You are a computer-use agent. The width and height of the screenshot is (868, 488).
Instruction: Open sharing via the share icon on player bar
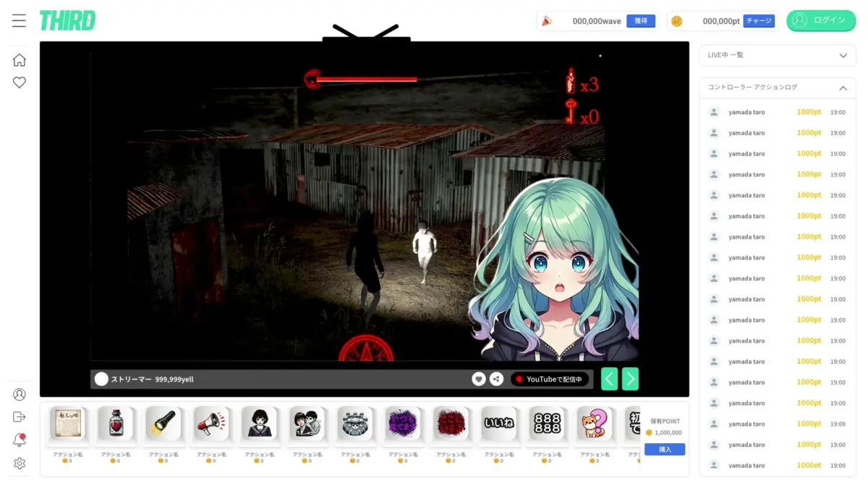tap(496, 378)
